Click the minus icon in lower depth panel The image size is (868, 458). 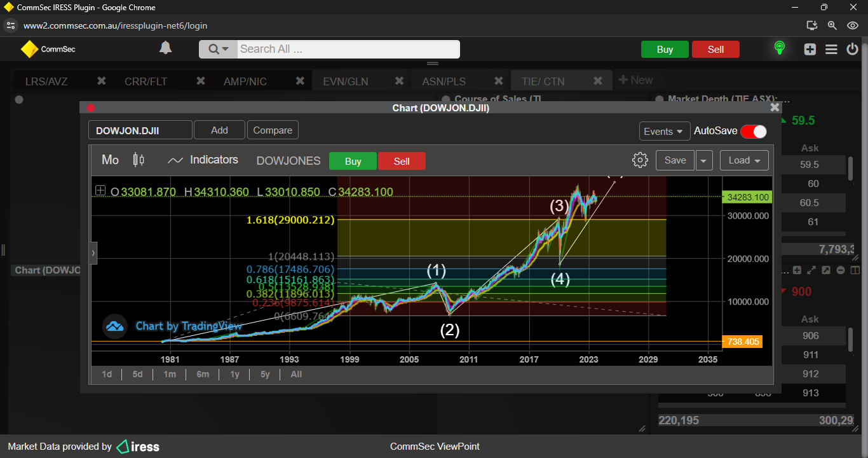841,270
